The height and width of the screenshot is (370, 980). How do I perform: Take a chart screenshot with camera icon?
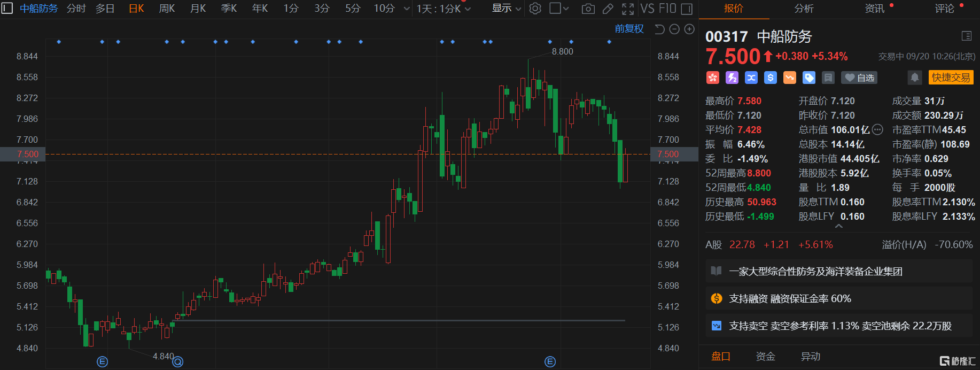[x=588, y=9]
